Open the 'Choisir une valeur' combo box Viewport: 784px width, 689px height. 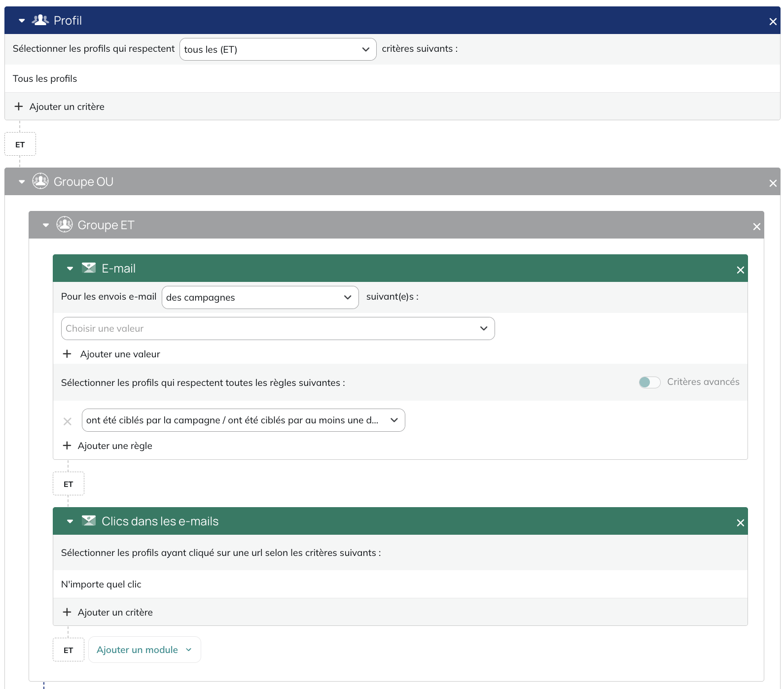pos(278,328)
